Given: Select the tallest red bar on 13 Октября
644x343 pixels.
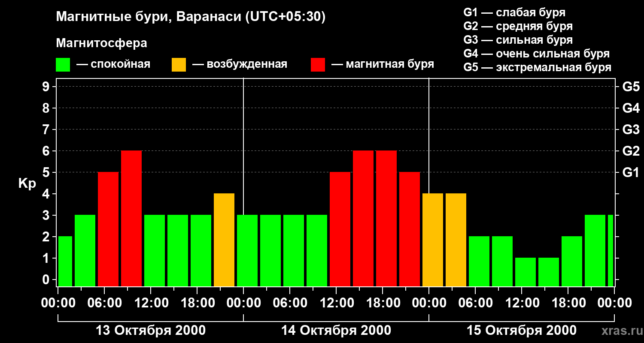Looking at the screenshot, I should (131, 219).
